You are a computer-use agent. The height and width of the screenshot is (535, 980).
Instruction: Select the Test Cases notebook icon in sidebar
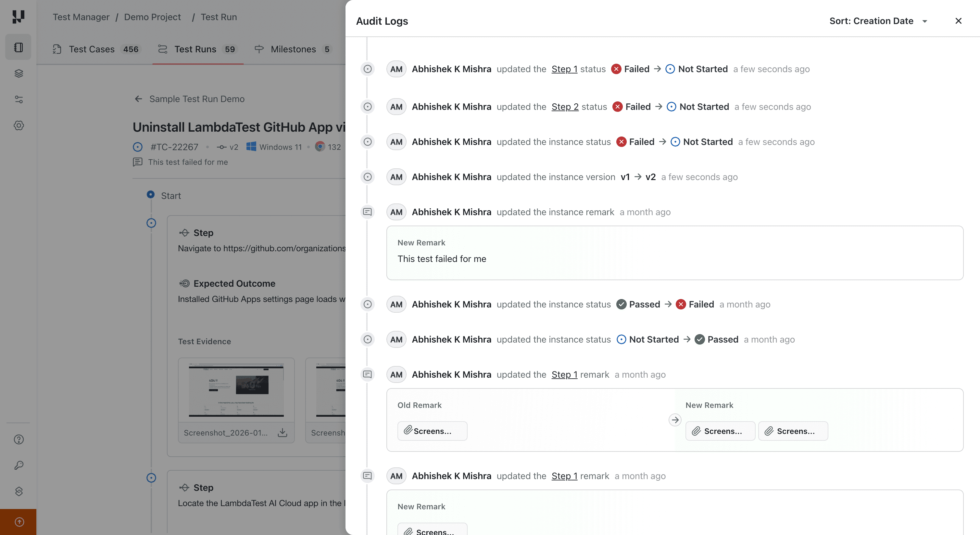[x=18, y=47]
